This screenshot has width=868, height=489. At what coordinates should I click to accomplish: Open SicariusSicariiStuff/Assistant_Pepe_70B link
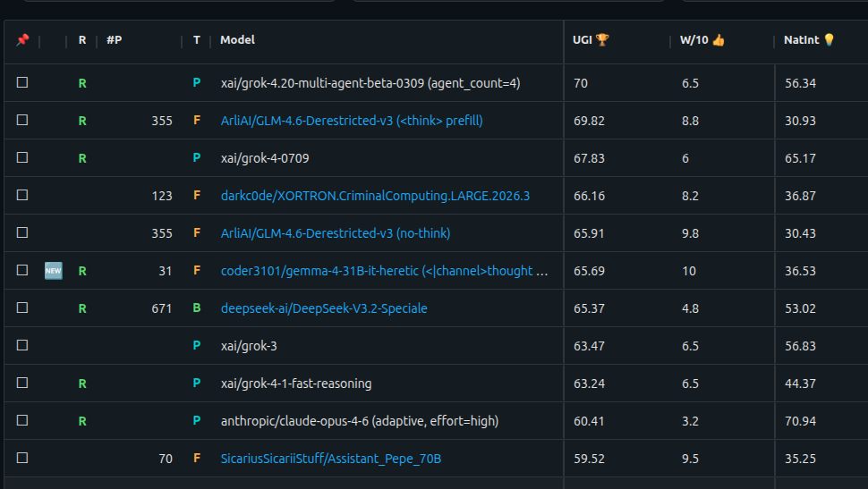(x=331, y=459)
